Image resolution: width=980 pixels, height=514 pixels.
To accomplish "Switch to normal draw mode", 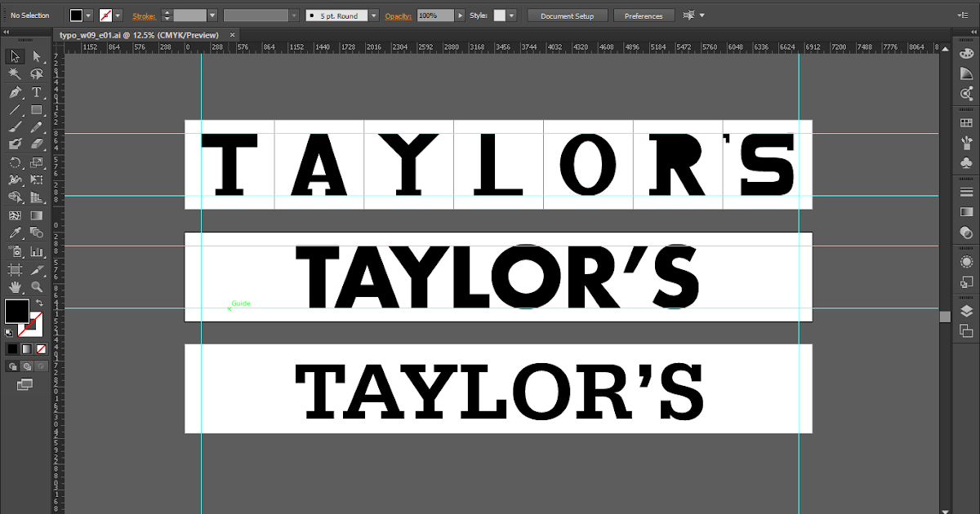I will (x=11, y=366).
